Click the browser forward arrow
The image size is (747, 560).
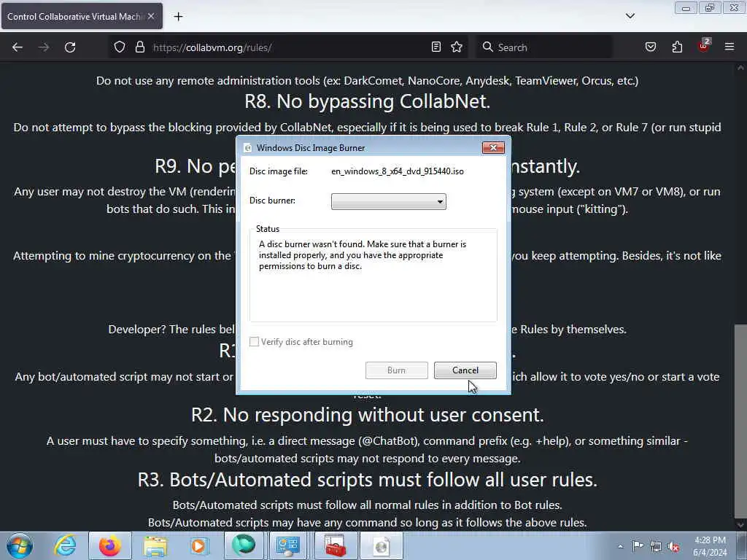tap(43, 47)
